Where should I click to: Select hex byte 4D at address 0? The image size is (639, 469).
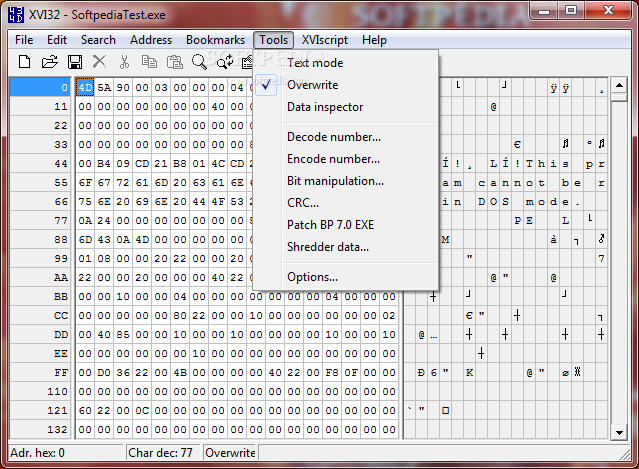click(85, 88)
